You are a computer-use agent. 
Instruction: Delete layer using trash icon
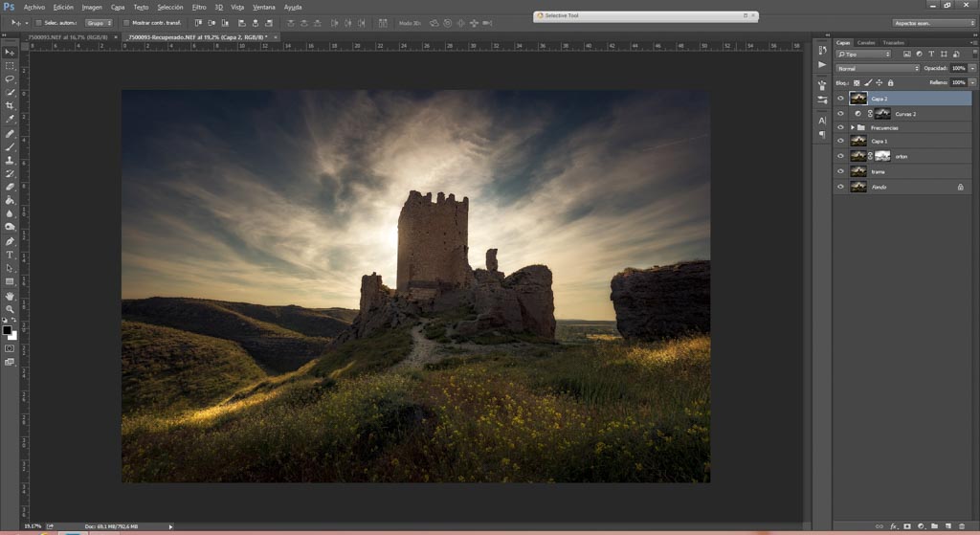pyautogui.click(x=962, y=526)
